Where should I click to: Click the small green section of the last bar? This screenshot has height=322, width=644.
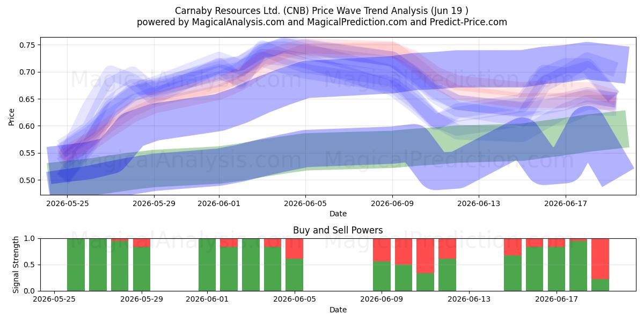coord(600,285)
